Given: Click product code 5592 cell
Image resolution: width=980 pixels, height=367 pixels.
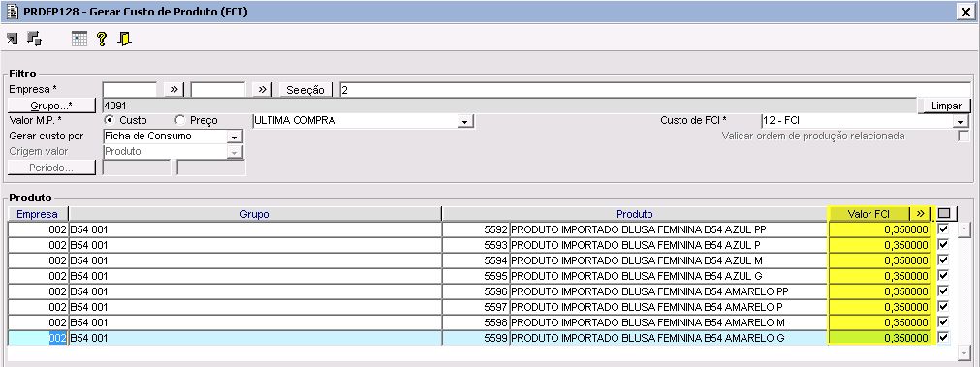Looking at the screenshot, I should (476, 229).
